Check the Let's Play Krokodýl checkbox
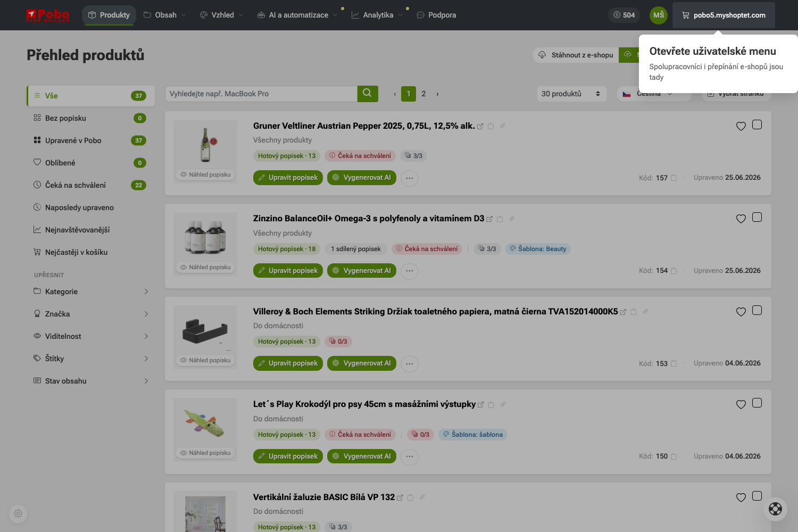Image resolution: width=798 pixels, height=532 pixels. [x=757, y=403]
